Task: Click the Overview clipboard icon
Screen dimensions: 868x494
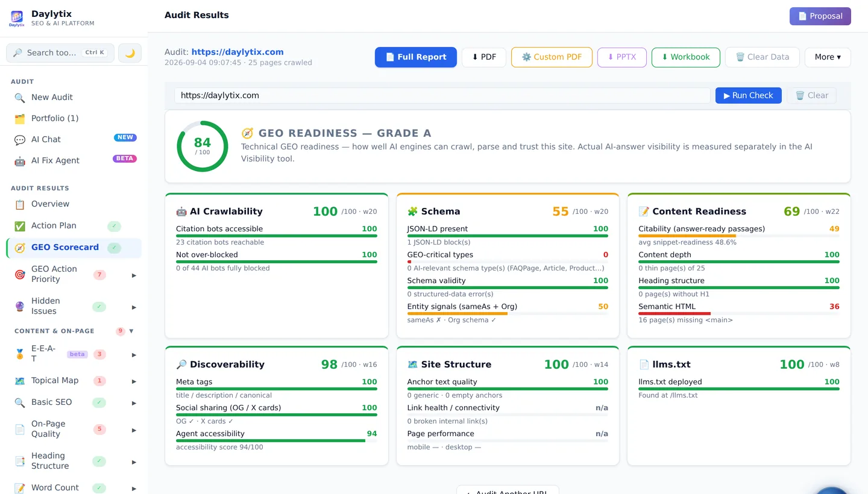Action: coord(20,204)
